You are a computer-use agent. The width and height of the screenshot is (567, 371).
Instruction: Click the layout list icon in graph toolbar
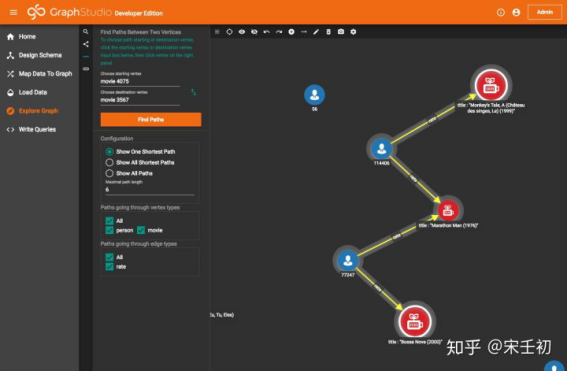[217, 32]
